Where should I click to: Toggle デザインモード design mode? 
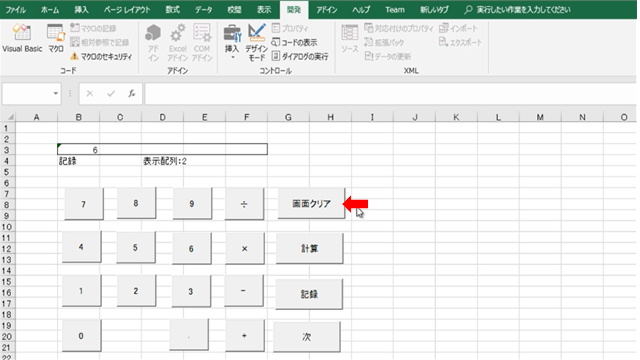pos(256,42)
